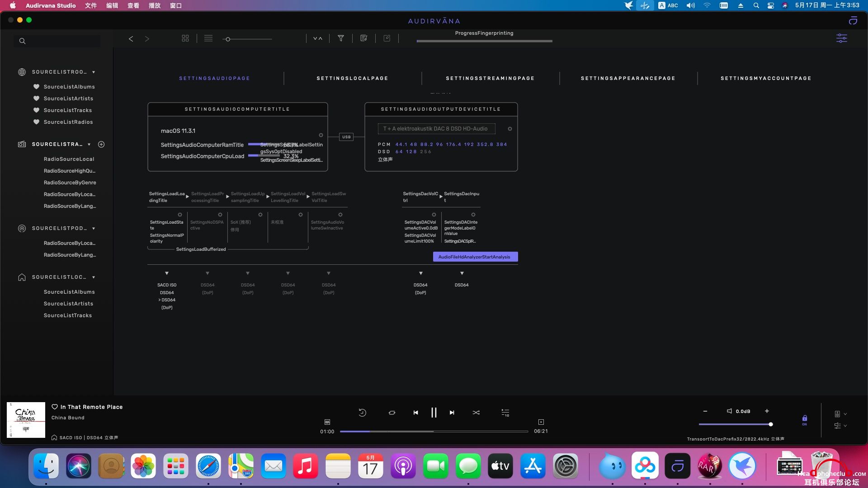The height and width of the screenshot is (488, 868).
Task: Click the China Bound album thumbnail
Action: (x=26, y=420)
